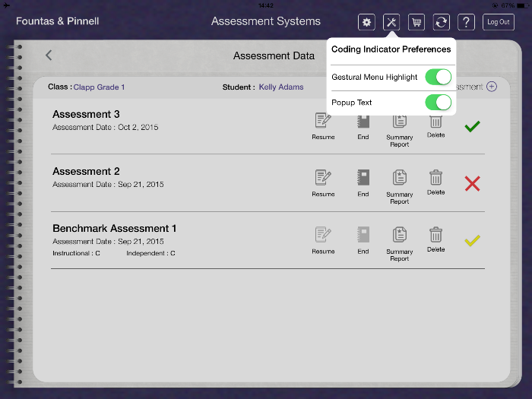The height and width of the screenshot is (399, 532).
Task: Open the shopping cart icon
Action: click(x=416, y=22)
